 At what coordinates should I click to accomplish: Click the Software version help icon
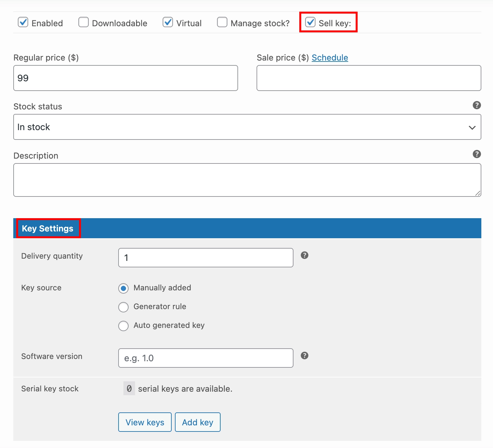coord(304,356)
